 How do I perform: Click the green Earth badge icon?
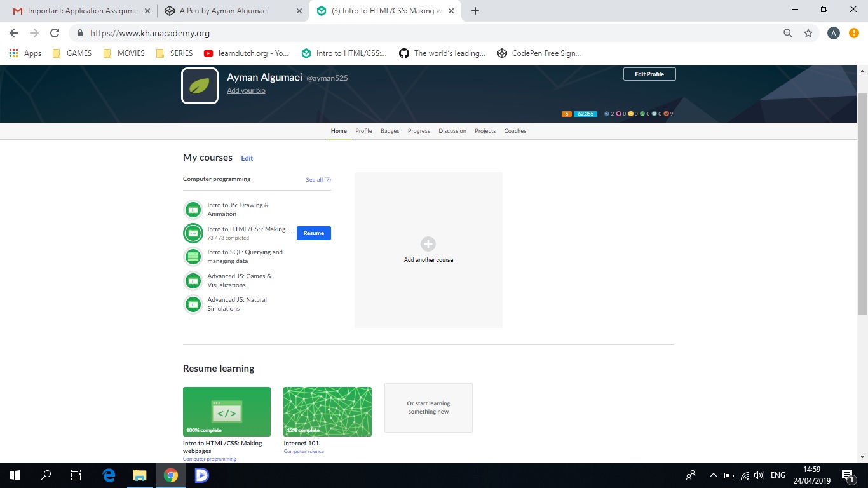pyautogui.click(x=642, y=114)
